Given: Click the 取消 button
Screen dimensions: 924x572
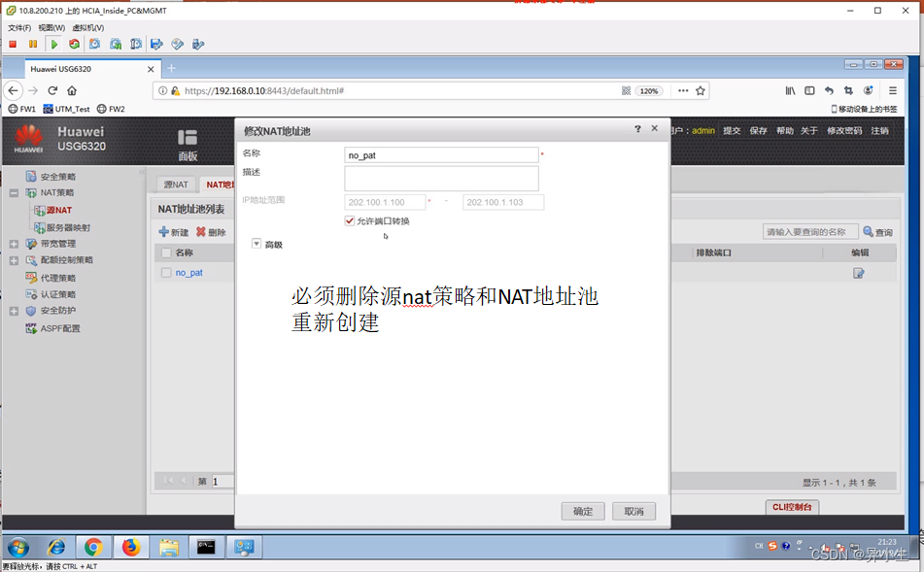Looking at the screenshot, I should (x=633, y=511).
